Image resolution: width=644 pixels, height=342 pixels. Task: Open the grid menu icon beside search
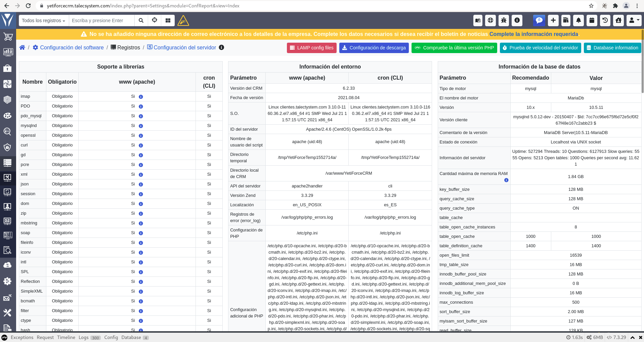[168, 20]
